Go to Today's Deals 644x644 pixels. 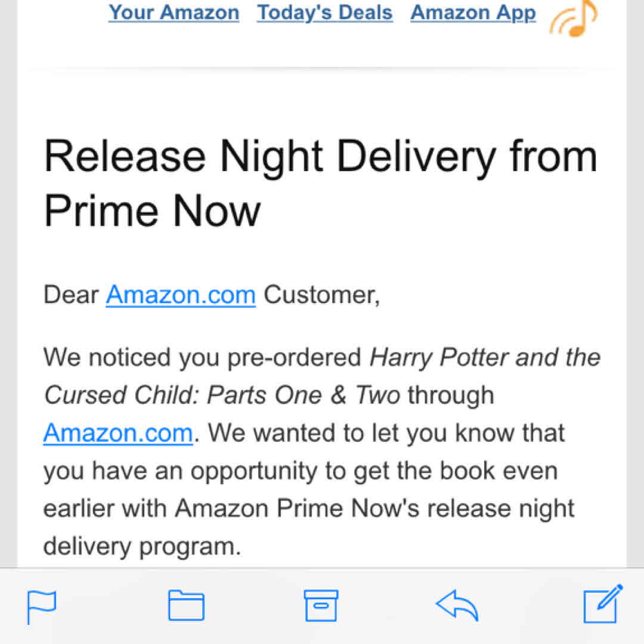pyautogui.click(x=325, y=13)
